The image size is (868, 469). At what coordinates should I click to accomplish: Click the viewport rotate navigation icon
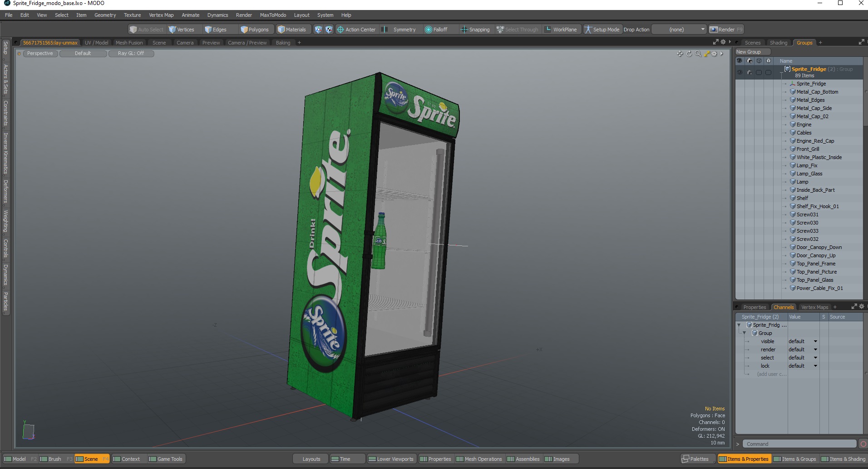click(x=689, y=54)
